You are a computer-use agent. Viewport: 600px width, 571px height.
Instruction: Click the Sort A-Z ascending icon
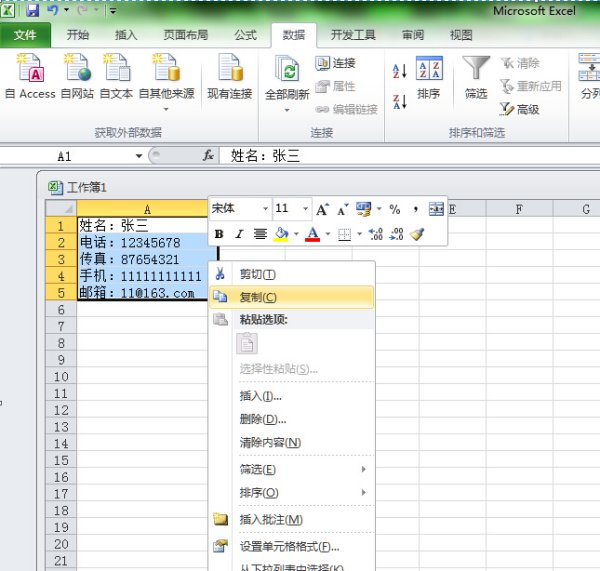(x=399, y=71)
